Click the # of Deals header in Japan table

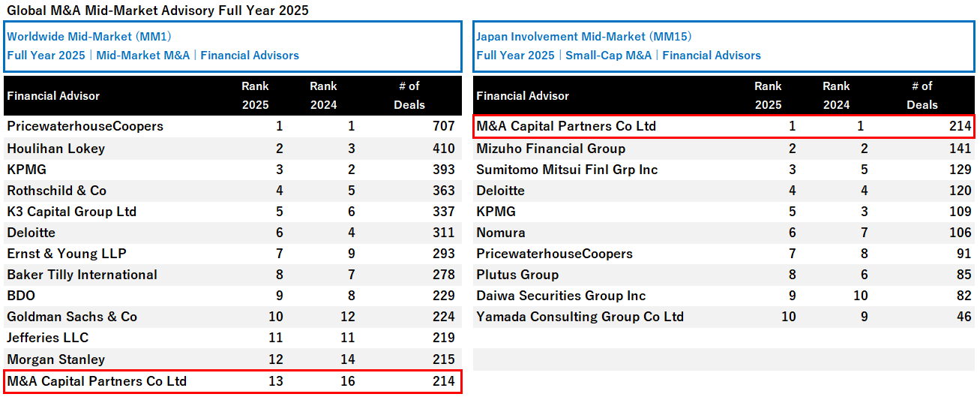922,95
